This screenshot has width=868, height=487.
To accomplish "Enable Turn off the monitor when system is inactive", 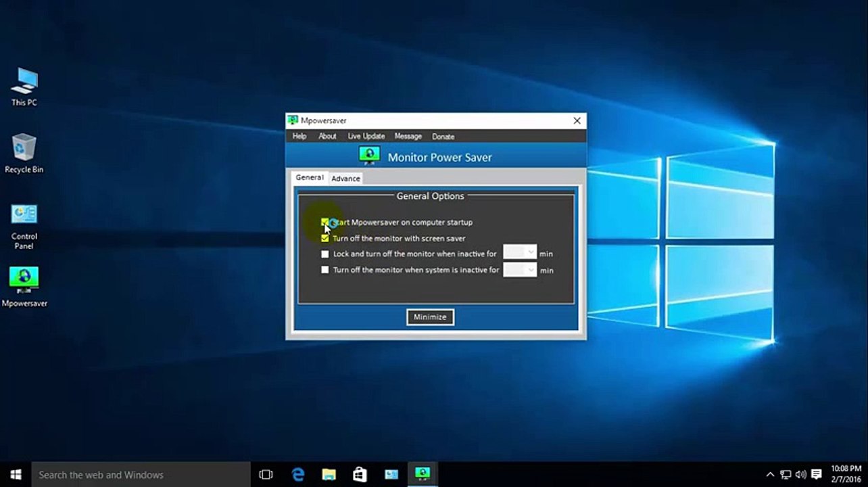I will point(325,270).
